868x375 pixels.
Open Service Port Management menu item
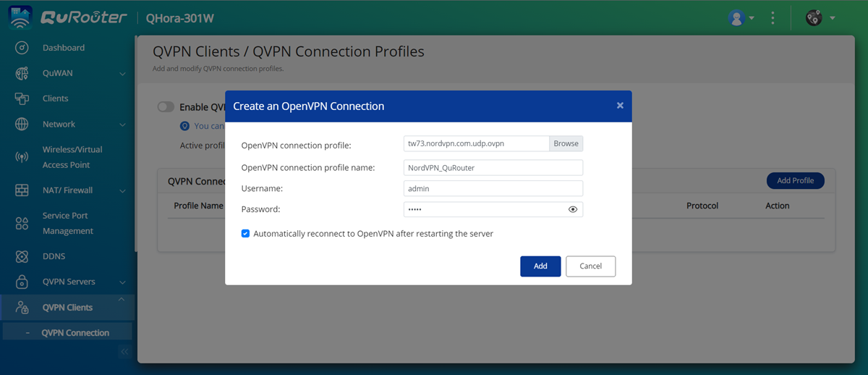[68, 223]
